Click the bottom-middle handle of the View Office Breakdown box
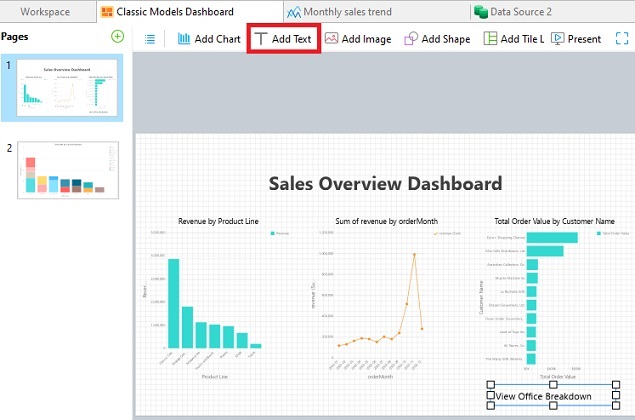Screen dimensions: 635x420 coord(553,405)
